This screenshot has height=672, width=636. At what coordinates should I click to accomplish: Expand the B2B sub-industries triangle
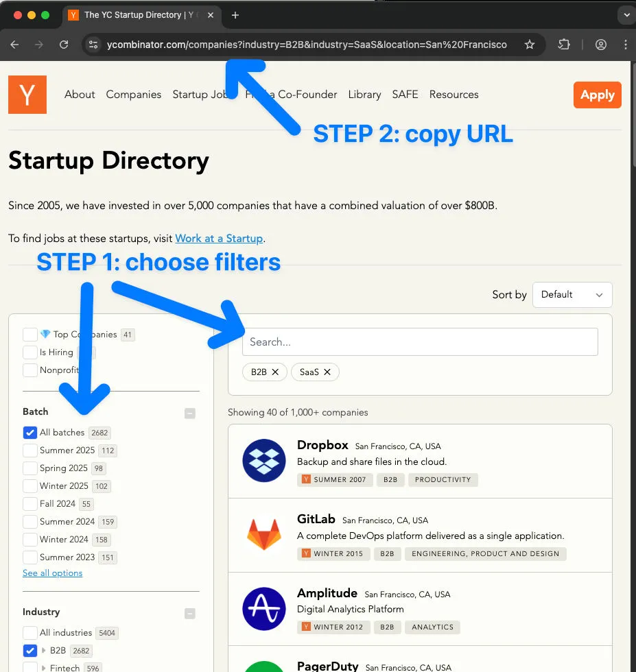coord(44,651)
